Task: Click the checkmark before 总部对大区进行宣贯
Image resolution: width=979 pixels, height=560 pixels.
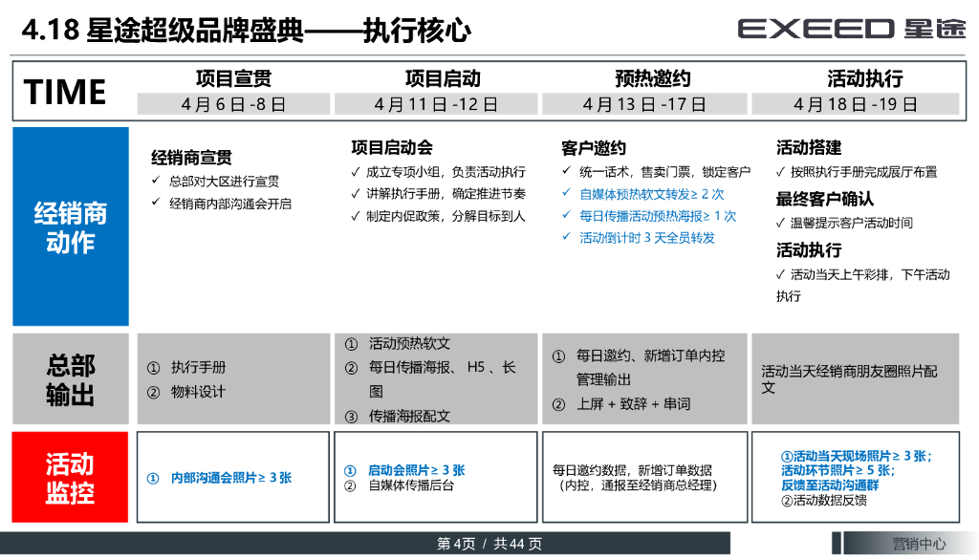Action: click(x=157, y=182)
